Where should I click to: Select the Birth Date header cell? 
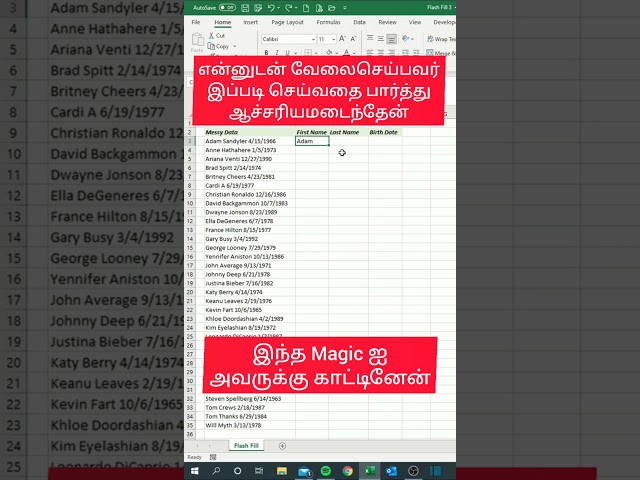click(385, 132)
